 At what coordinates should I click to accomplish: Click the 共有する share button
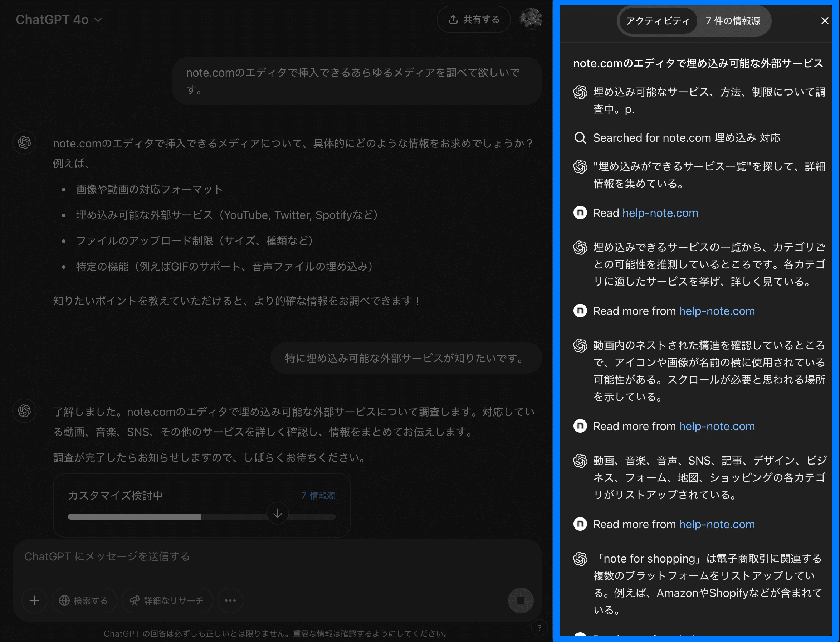(474, 19)
